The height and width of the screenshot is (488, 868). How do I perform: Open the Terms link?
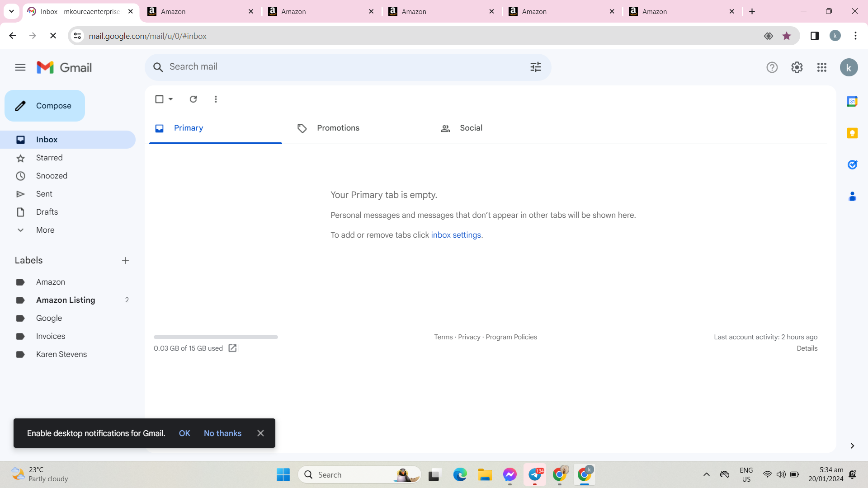(x=443, y=337)
